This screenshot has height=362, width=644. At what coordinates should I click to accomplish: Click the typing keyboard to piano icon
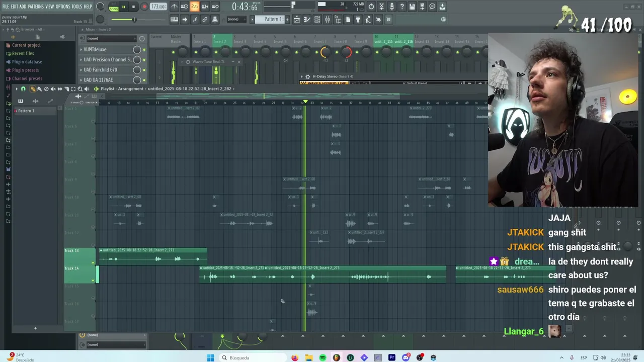click(x=174, y=20)
